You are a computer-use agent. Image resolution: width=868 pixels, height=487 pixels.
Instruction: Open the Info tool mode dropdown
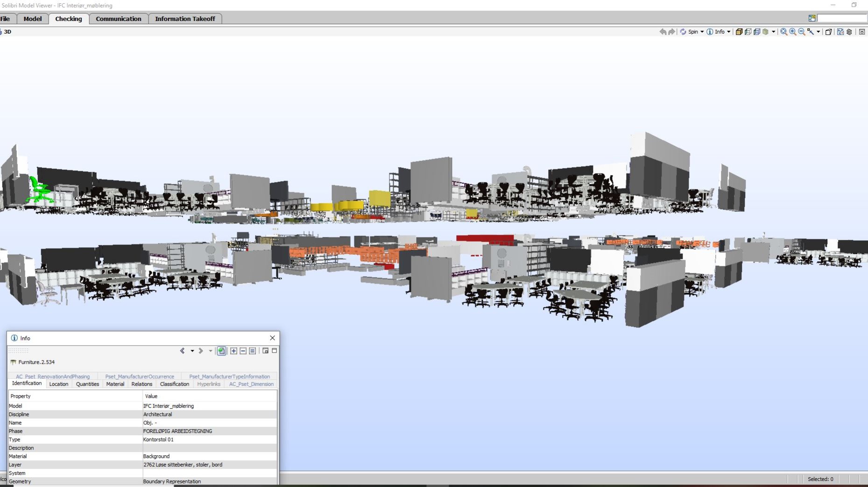(x=728, y=32)
